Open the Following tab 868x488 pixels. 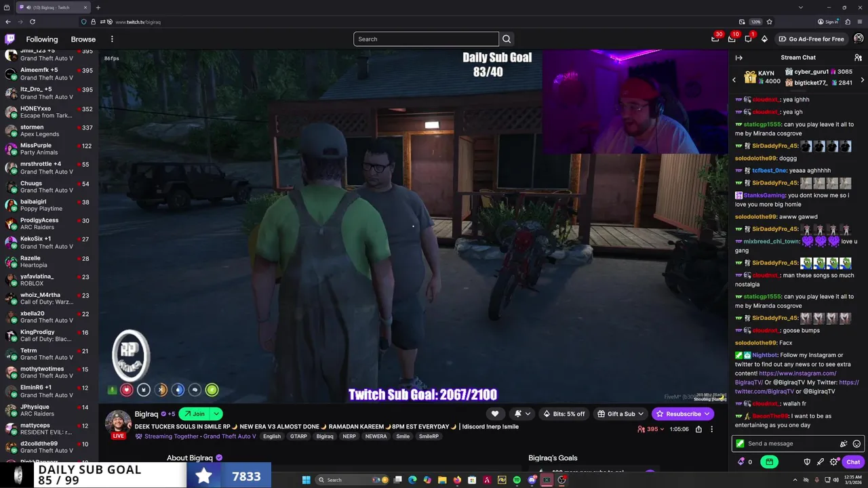(x=42, y=39)
